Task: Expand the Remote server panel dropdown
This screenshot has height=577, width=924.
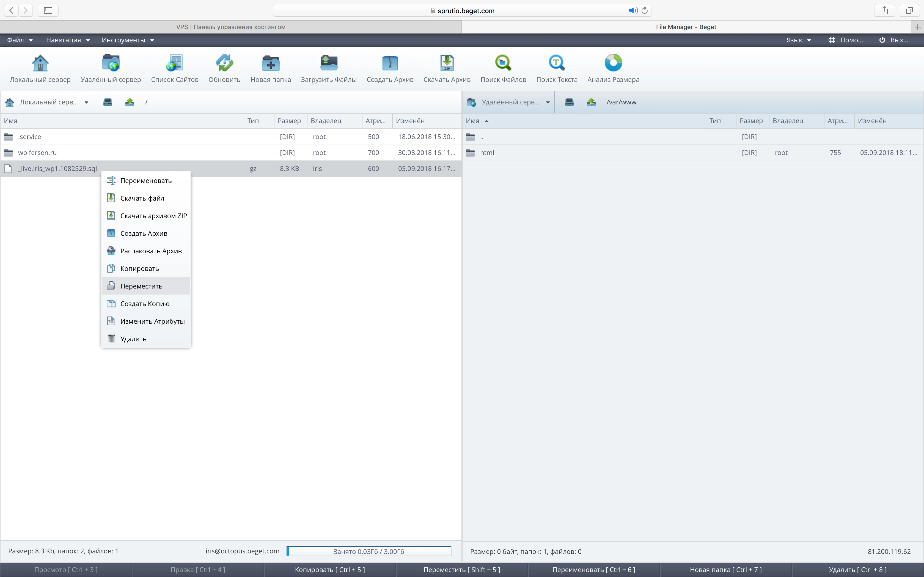Action: pos(548,102)
